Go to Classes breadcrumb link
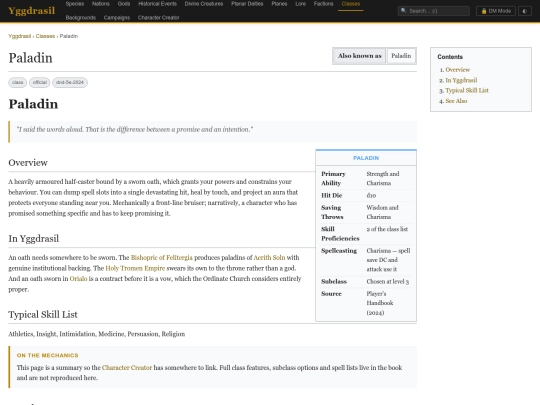This screenshot has height=405, width=540. click(45, 36)
